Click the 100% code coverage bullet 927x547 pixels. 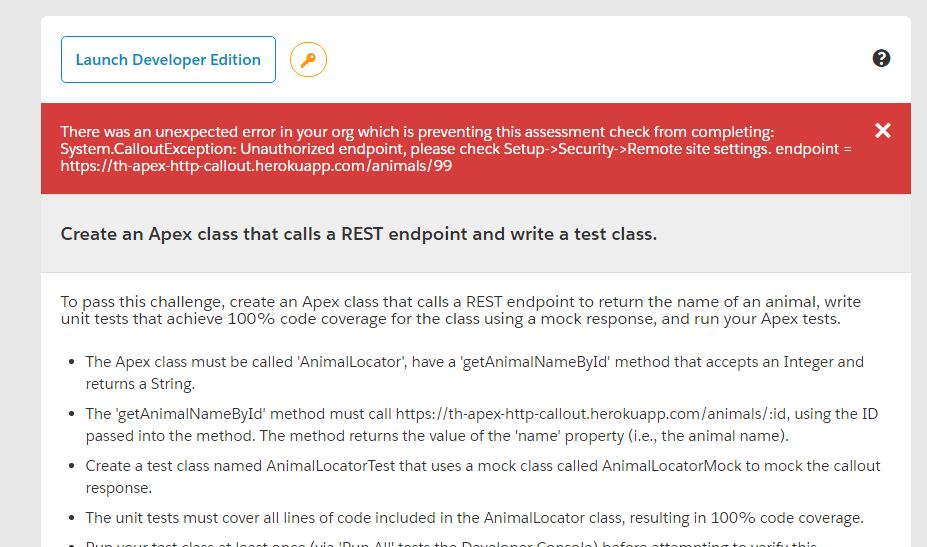click(474, 518)
